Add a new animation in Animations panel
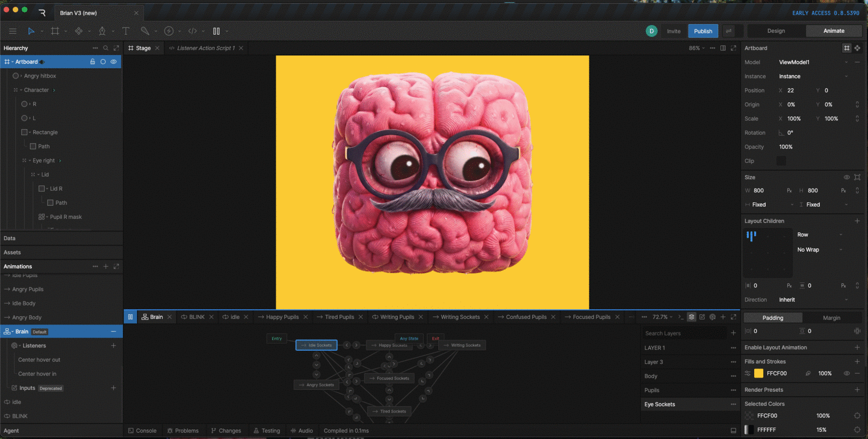This screenshot has width=868, height=439. pyautogui.click(x=106, y=266)
